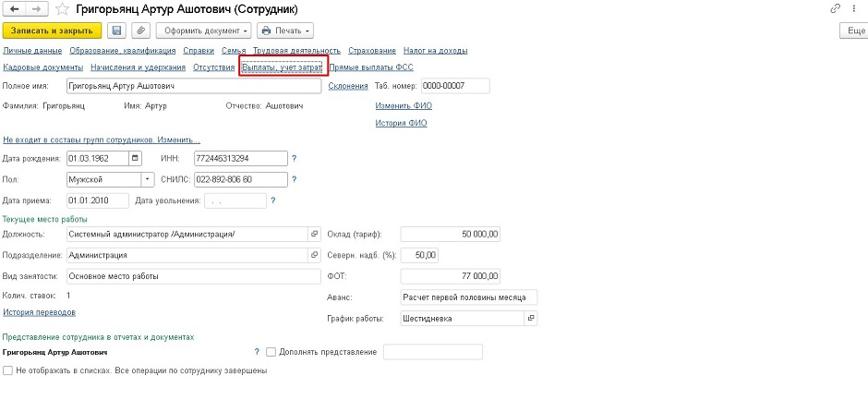Go to Кадровые документы section
Viewport: 868px width, 400px height.
pyautogui.click(x=43, y=67)
